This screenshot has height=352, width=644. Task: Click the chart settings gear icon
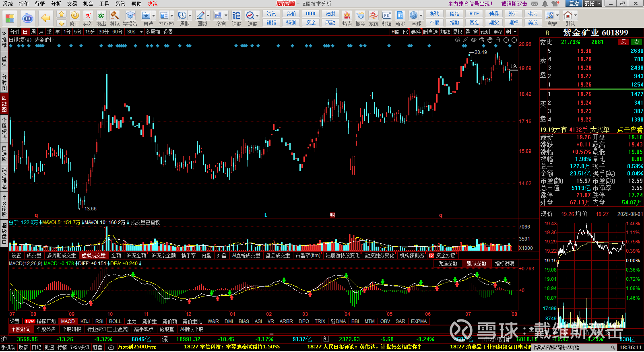coord(458,40)
